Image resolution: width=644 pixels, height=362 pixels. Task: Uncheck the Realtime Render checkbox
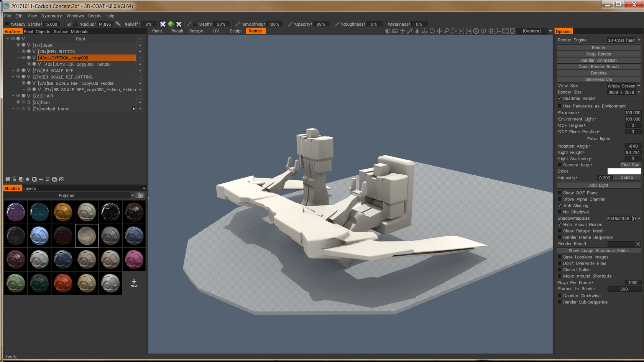560,99
